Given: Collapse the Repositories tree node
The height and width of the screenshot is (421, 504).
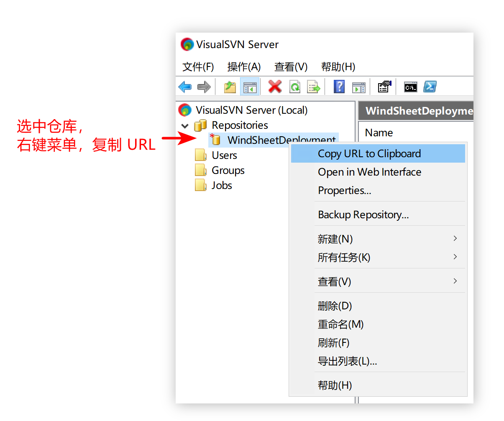Looking at the screenshot, I should pyautogui.click(x=185, y=125).
